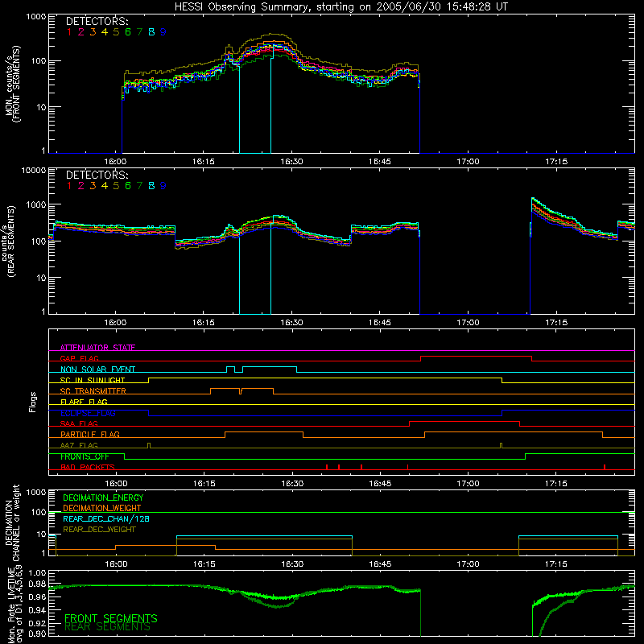Click the REAR_DEC_WEIGHT legend entry
The width and height of the screenshot is (644, 644).
pyautogui.click(x=99, y=530)
